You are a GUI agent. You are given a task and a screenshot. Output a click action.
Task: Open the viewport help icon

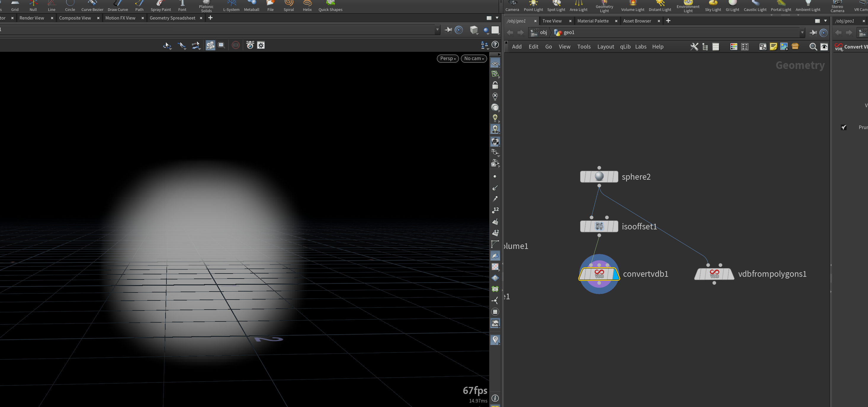495,44
